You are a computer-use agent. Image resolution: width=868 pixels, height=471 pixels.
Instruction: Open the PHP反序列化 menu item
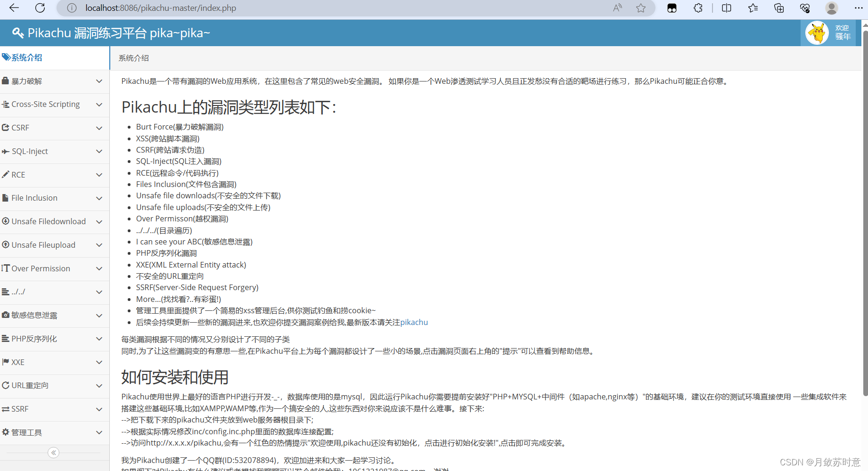coord(55,339)
